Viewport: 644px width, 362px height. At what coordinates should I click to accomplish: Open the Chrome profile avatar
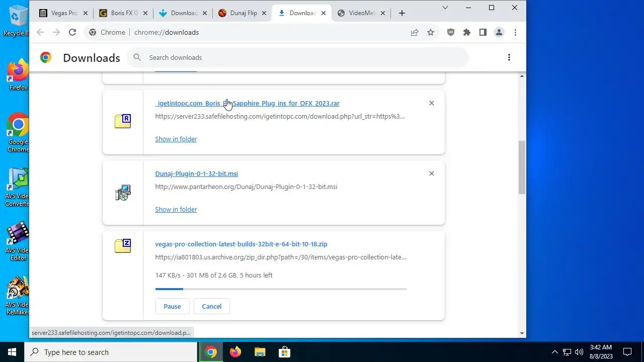tap(499, 32)
